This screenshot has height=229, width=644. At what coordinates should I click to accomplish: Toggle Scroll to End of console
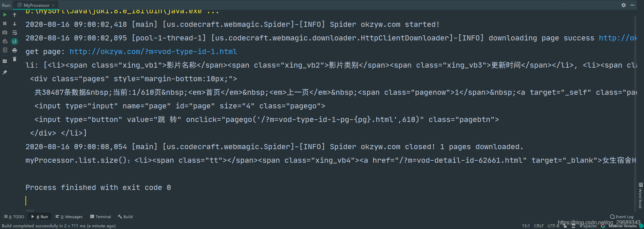15,41
